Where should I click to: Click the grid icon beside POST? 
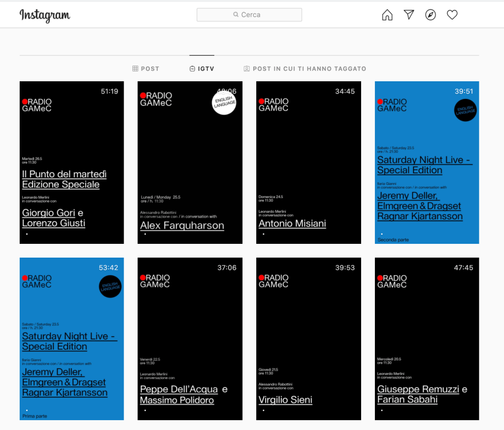(x=135, y=69)
